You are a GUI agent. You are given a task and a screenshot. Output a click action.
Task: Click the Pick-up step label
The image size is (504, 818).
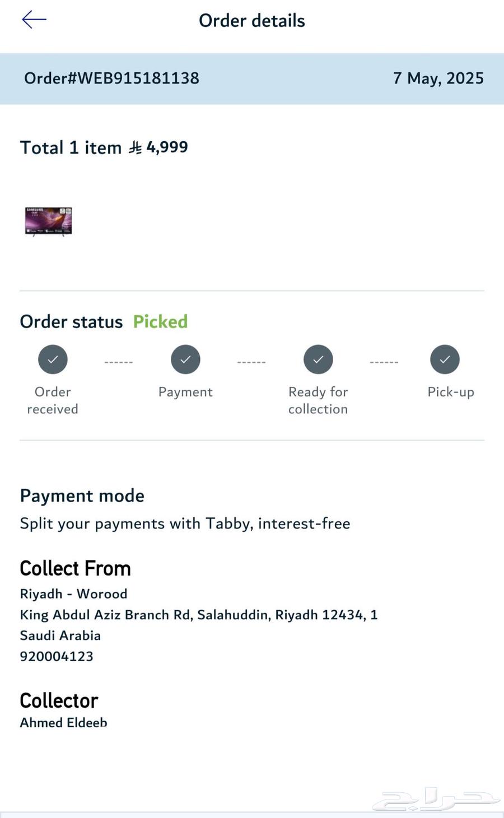[450, 392]
